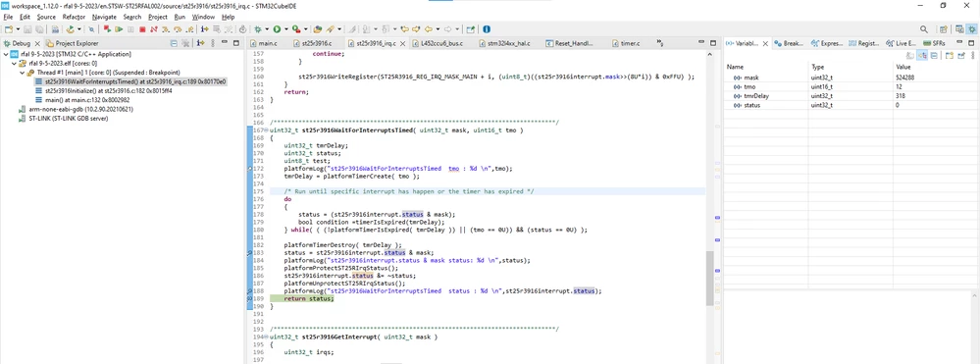Click the New file icon in toolbar

(x=9, y=28)
